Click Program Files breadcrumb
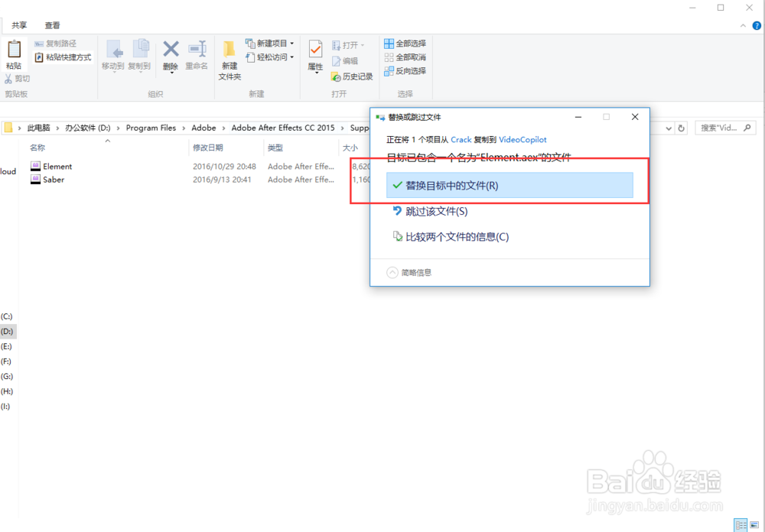The image size is (765, 532). (x=151, y=128)
